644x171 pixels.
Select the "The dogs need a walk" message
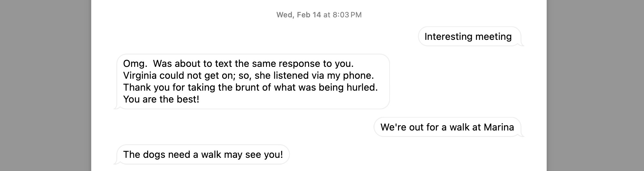coord(203,155)
